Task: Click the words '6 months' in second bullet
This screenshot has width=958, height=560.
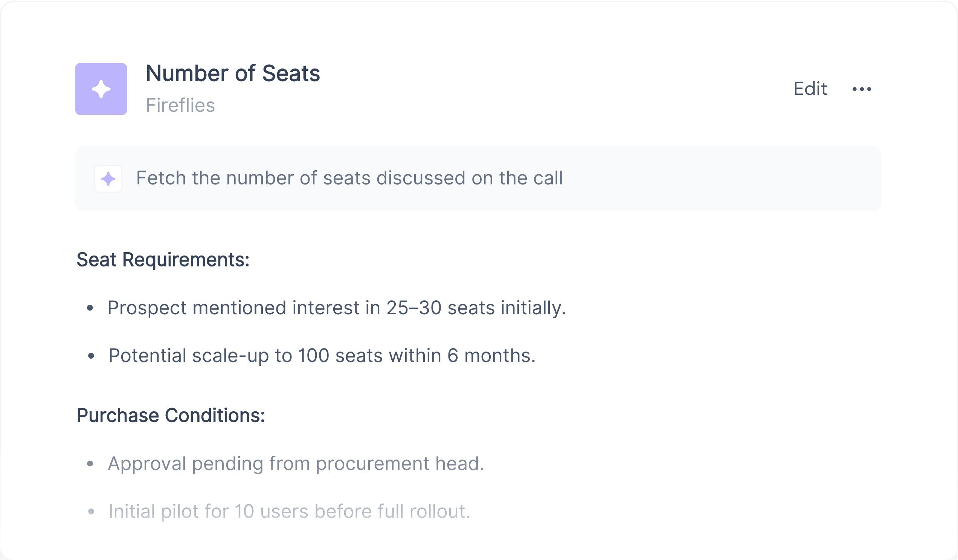Action: coord(491,356)
